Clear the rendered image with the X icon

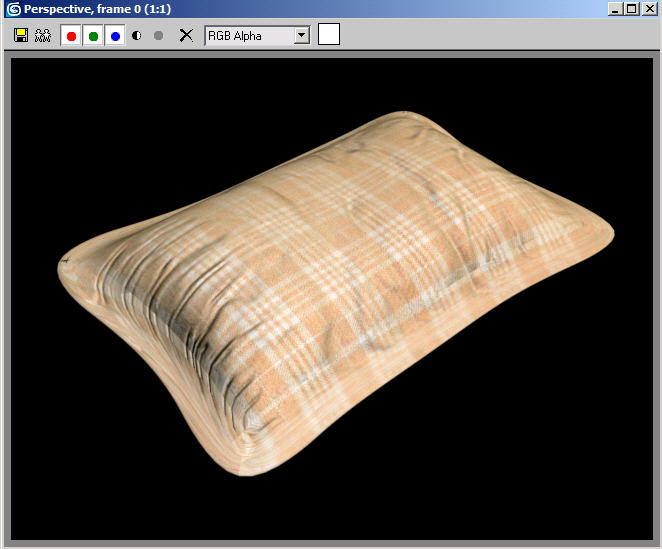[185, 35]
